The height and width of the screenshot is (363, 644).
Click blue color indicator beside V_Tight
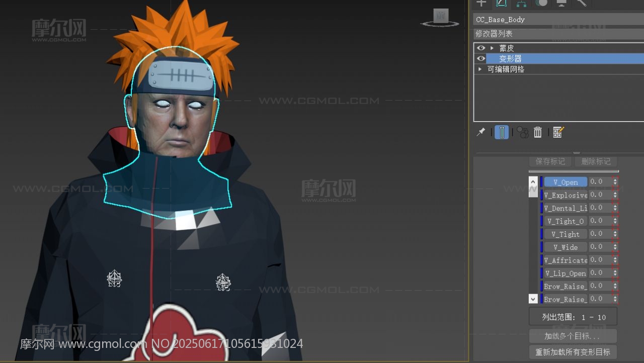coord(541,234)
